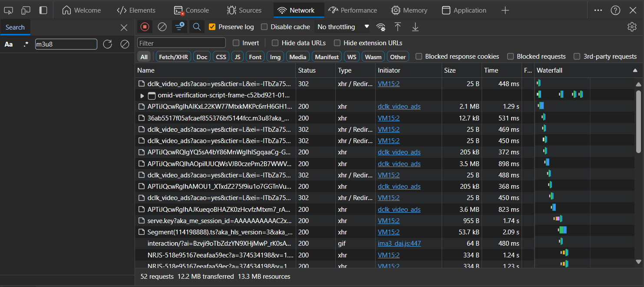
Task: Disable the Preserve log checkbox
Action: click(x=212, y=27)
